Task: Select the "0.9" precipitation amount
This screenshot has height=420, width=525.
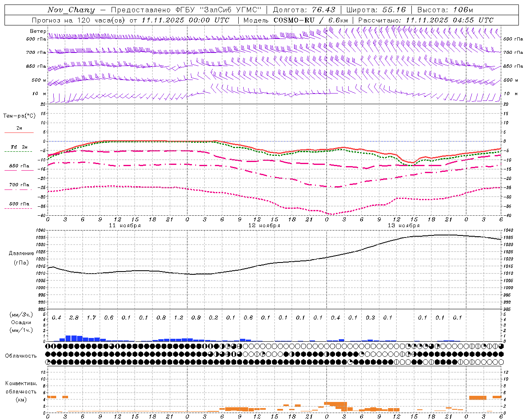Action: tap(196, 318)
